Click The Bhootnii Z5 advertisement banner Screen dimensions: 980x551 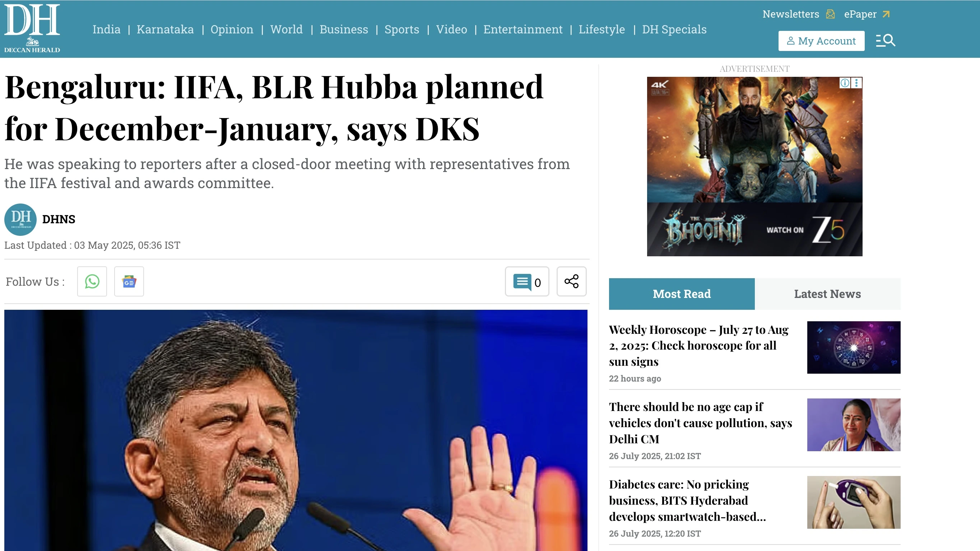coord(754,167)
